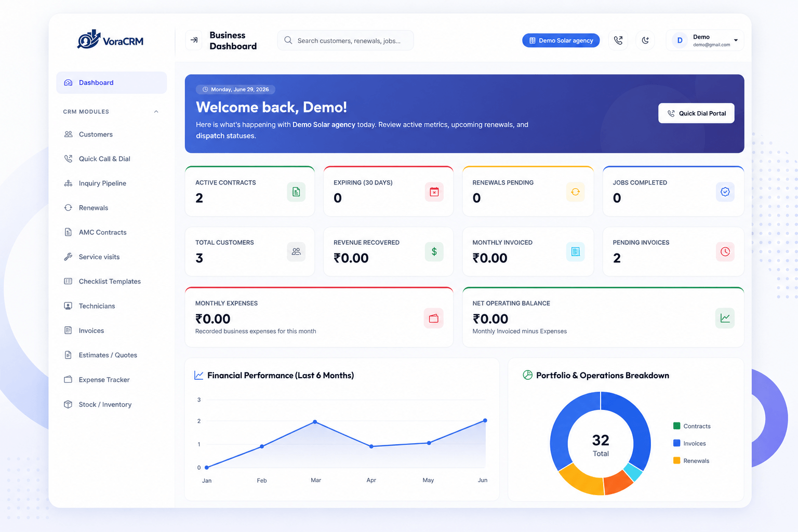
Task: Open the Expense Tracker
Action: click(111, 380)
